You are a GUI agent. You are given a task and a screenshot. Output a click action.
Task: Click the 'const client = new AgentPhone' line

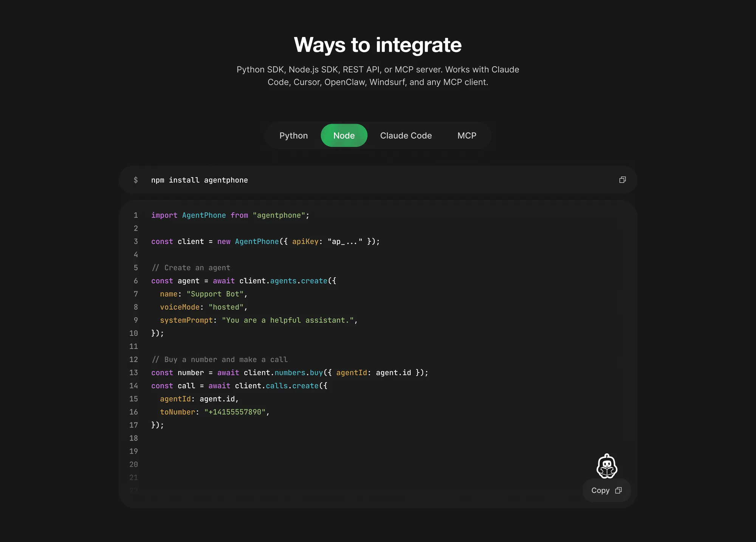pyautogui.click(x=265, y=241)
